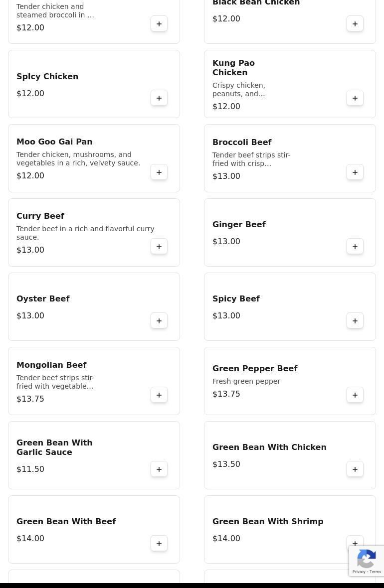Viewport: 384px width, 588px height.
Task: Add Black Bean Chicken to cart
Action: pos(355,24)
